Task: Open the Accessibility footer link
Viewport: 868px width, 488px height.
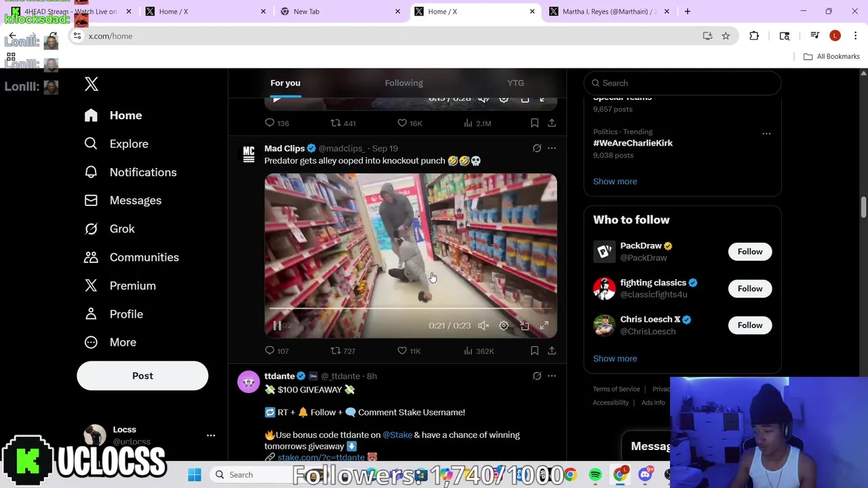Action: (611, 403)
